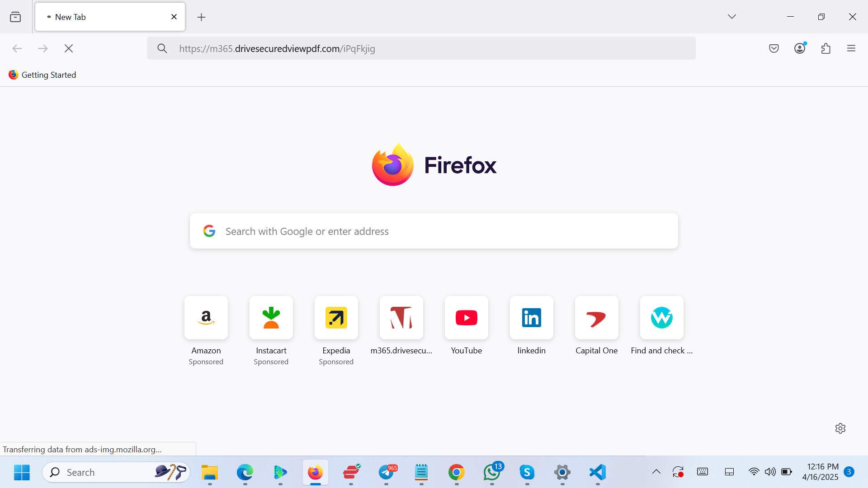Expand the list all tabs chevron

(732, 17)
